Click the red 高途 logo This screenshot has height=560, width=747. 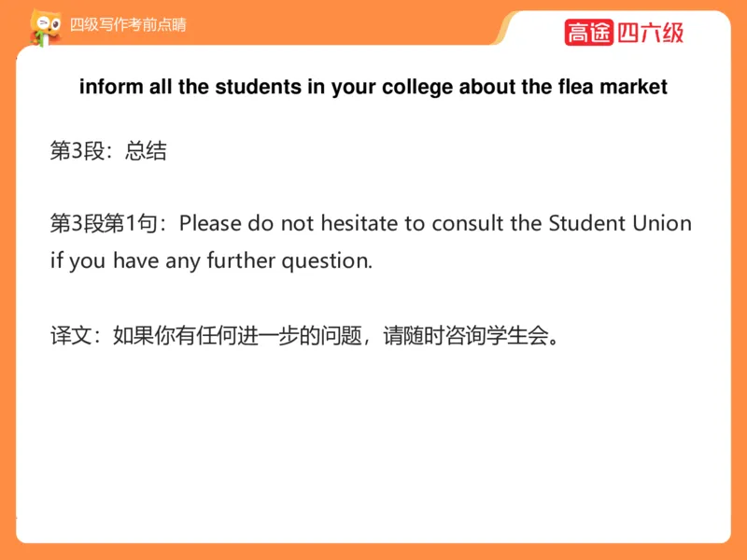coord(588,33)
